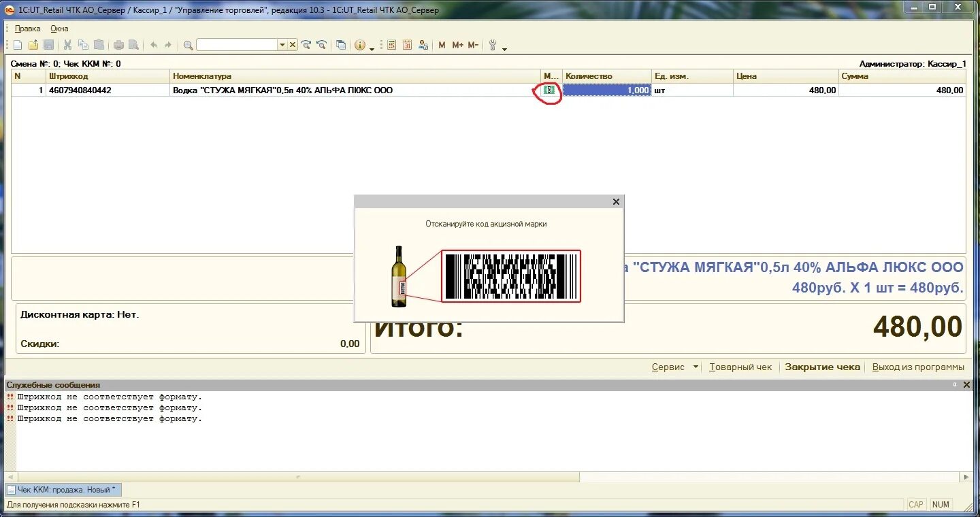
Task: Click the Copy toolbar icon
Action: pyautogui.click(x=83, y=45)
